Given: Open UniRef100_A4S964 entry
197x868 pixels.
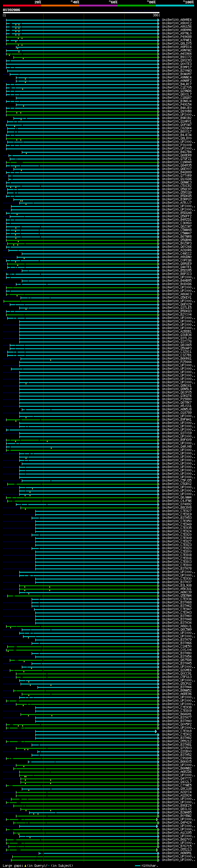Looking at the screenshot, I should 177,54.
